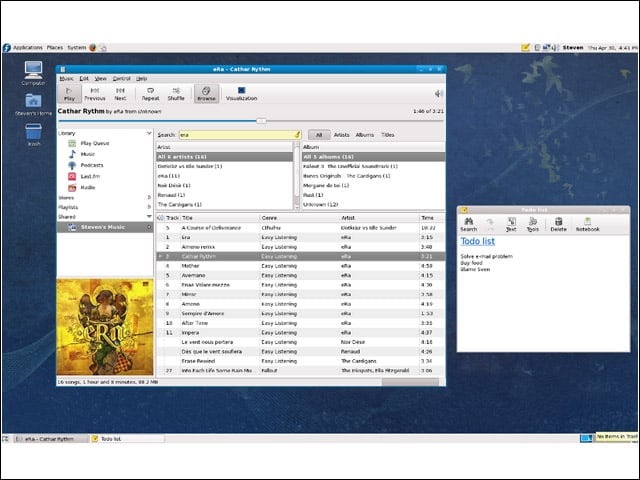Click the song position slider handle

(x=261, y=121)
